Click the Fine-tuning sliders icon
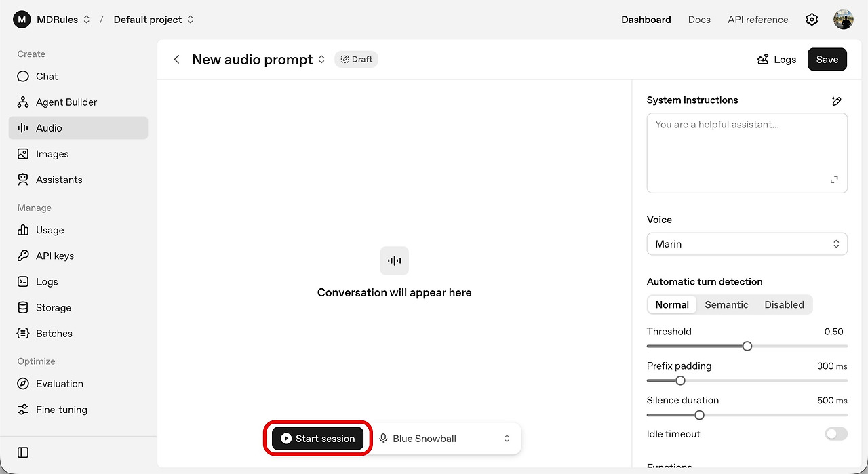Screen dimensions: 868x474 point(23,410)
